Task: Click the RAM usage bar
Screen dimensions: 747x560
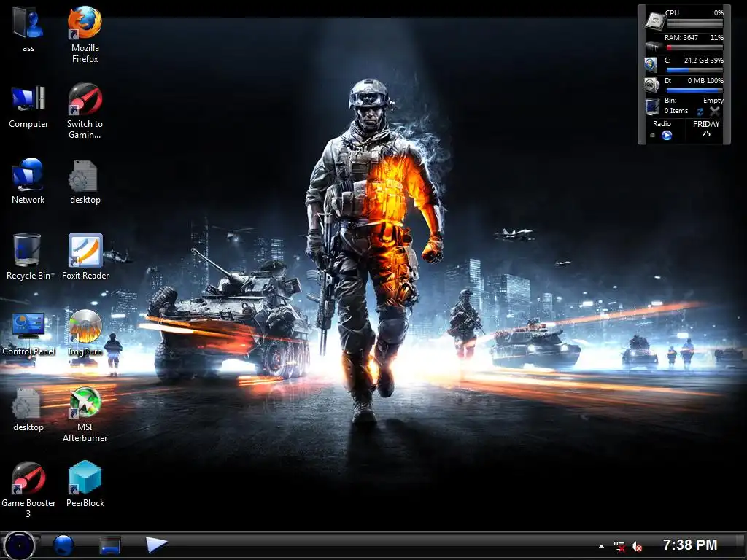Action: click(694, 47)
